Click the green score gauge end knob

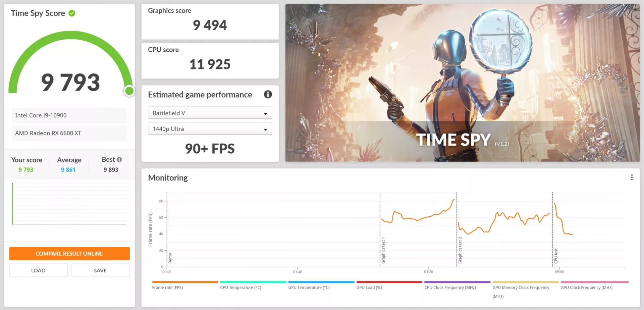[129, 91]
